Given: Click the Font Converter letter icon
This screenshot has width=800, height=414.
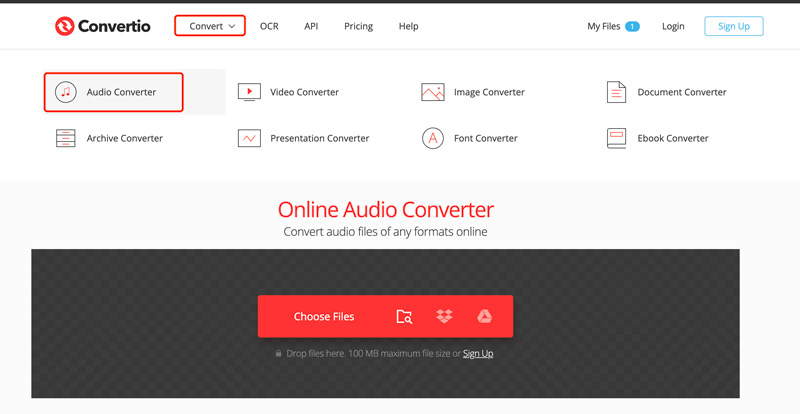Looking at the screenshot, I should (432, 139).
